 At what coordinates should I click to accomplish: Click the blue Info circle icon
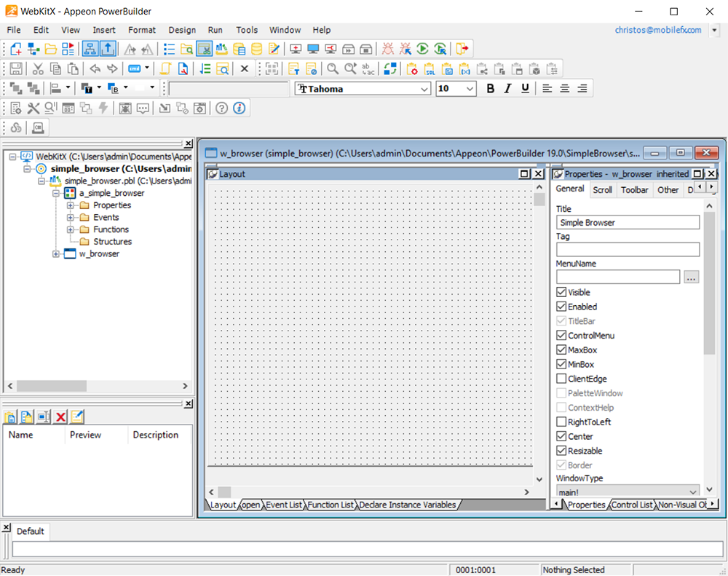[x=239, y=109]
